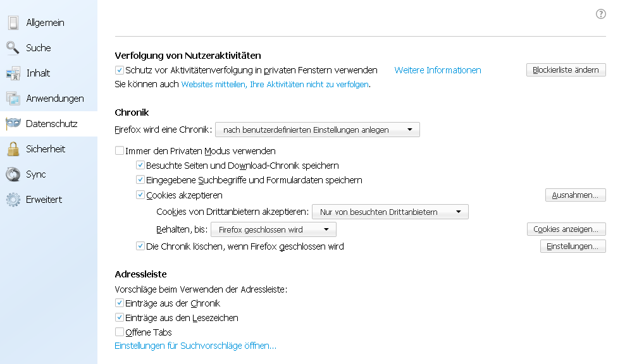Click the Datenschutz mask icon
The width and height of the screenshot is (644, 364).
tap(13, 124)
